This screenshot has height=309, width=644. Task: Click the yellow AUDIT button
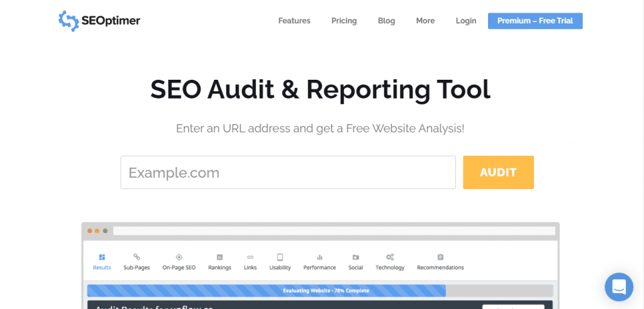point(498,172)
